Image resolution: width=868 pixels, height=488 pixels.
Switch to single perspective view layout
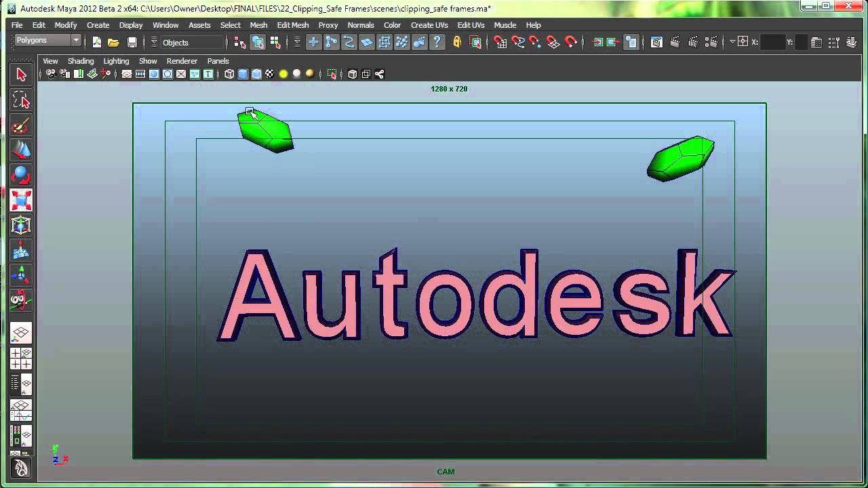pyautogui.click(x=21, y=333)
